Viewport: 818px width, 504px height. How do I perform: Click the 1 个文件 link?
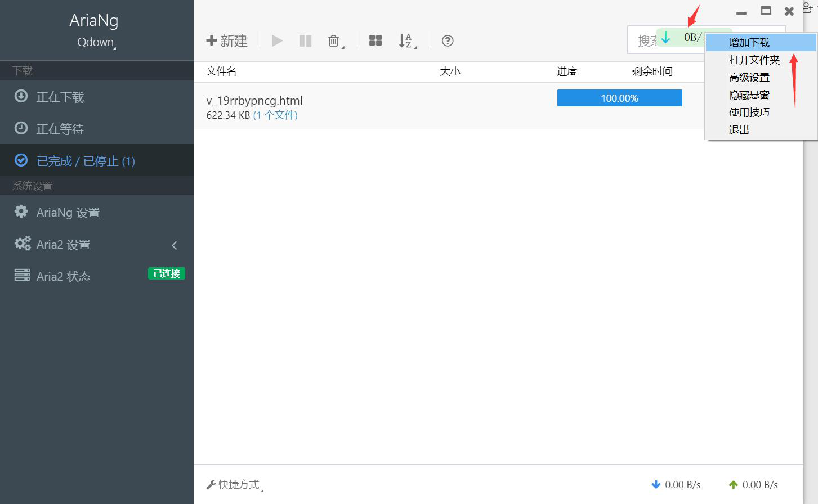pos(275,115)
